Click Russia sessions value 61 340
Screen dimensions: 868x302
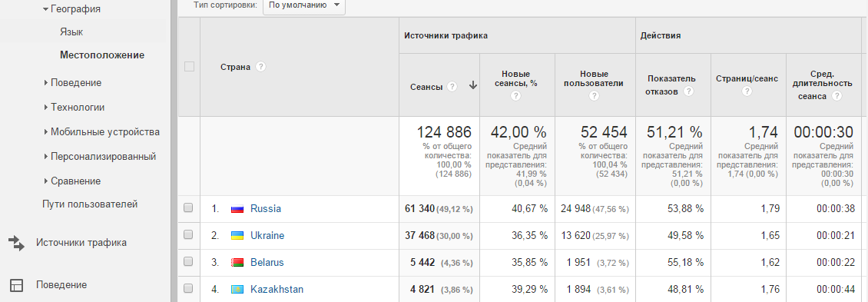click(419, 209)
